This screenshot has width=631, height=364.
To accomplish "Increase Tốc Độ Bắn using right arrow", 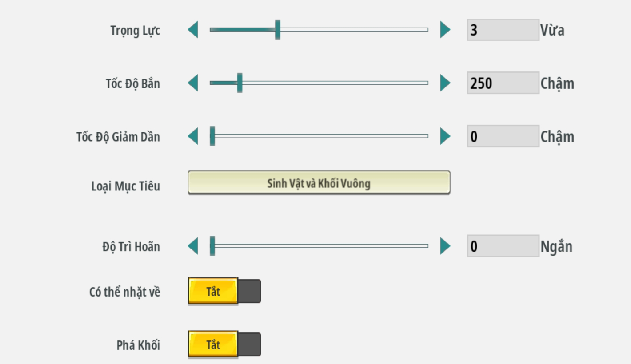I will pyautogui.click(x=445, y=83).
